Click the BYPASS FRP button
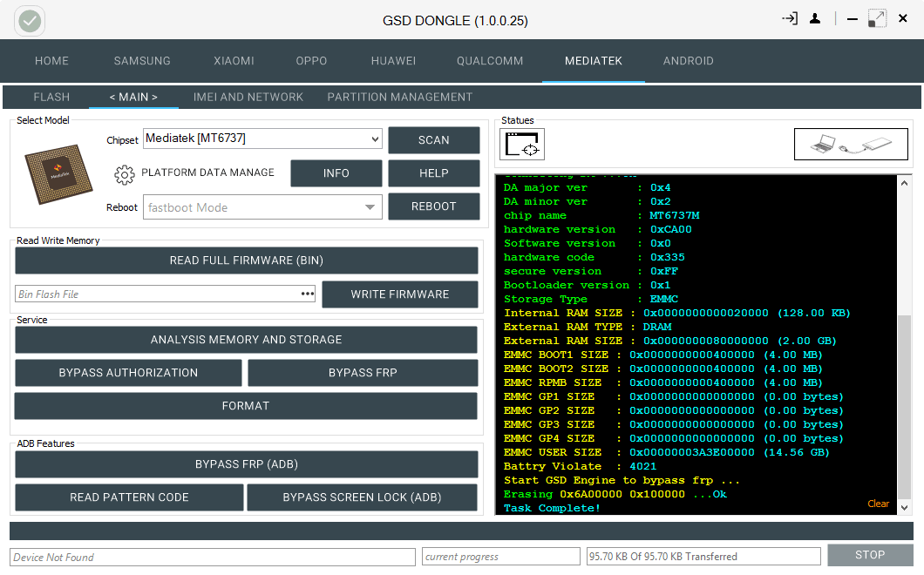The width and height of the screenshot is (924, 575). 363,373
